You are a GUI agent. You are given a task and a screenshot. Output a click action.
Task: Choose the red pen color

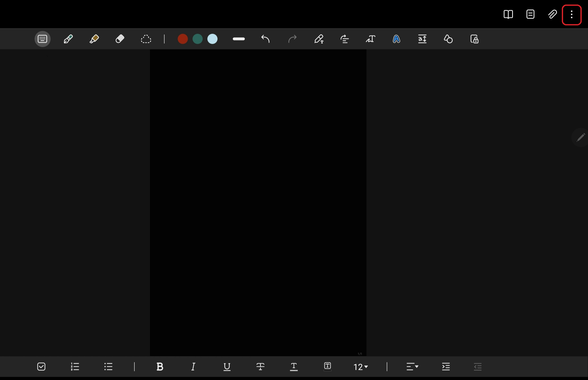(x=183, y=39)
